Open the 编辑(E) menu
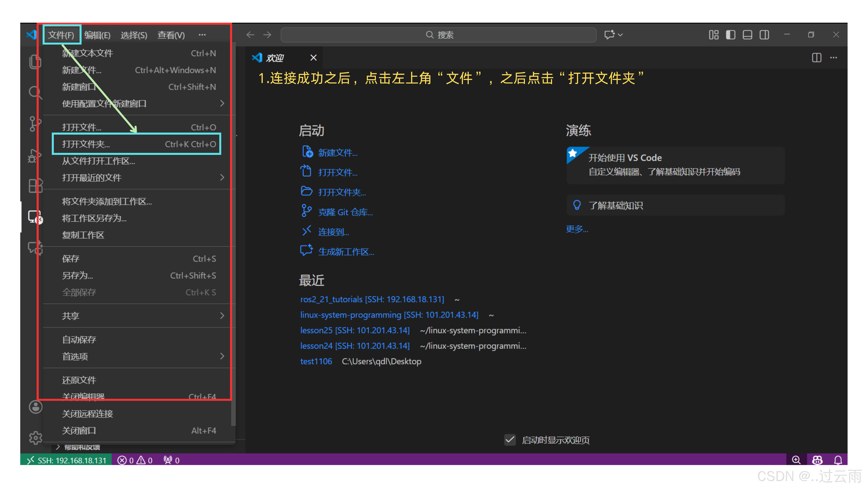 tap(97, 35)
